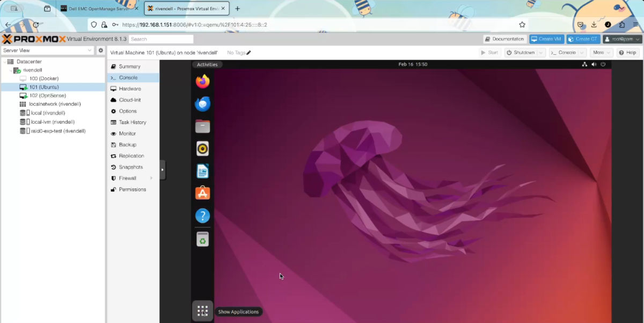Open LibreOffice from the dock
644x323 pixels.
[x=202, y=170]
